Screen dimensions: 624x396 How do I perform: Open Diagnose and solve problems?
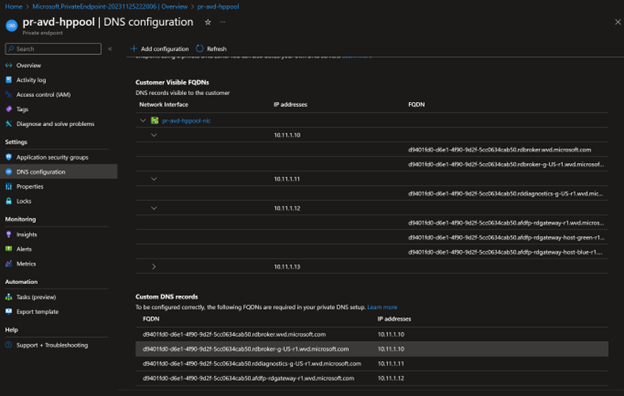tap(55, 124)
